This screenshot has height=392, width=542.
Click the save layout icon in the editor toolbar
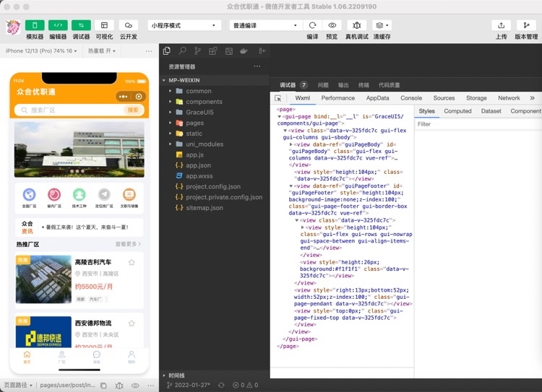[229, 51]
